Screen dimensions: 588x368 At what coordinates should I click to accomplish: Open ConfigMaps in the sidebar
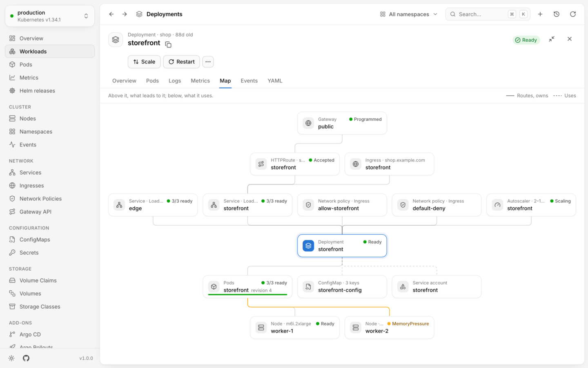(x=50, y=240)
